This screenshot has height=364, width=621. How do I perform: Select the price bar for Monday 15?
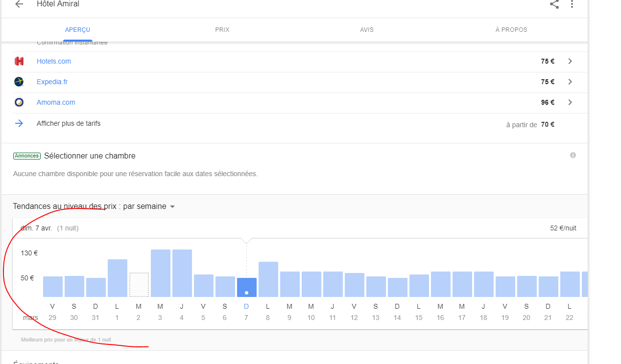tap(419, 286)
